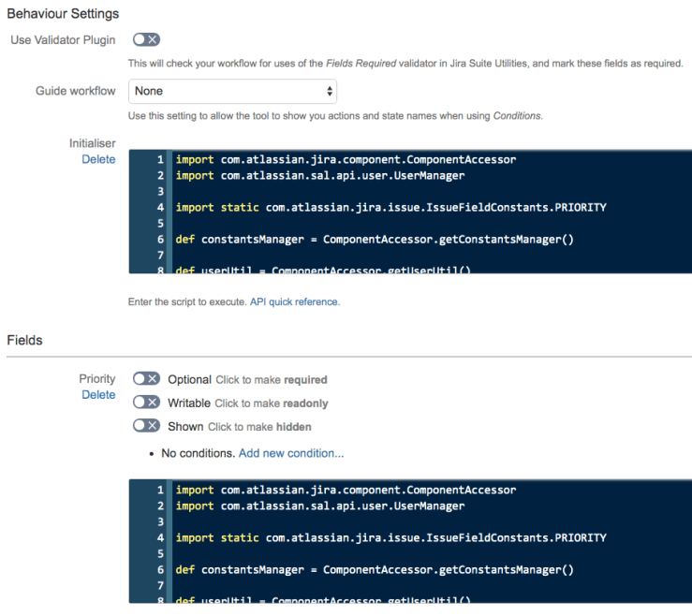Toggle the Writable switch for Priority
The width and height of the screenshot is (692, 616).
(146, 403)
